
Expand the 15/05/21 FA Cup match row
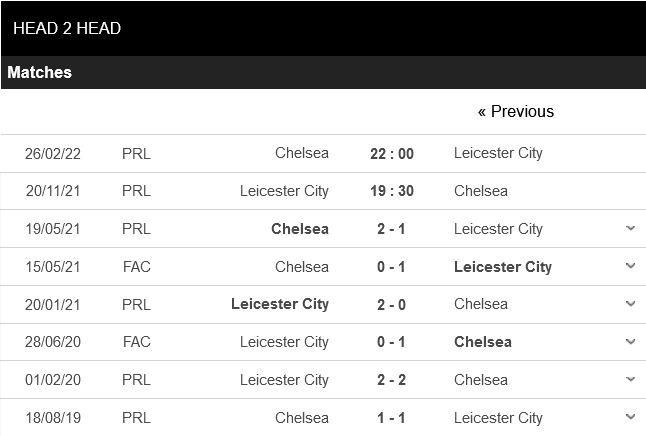tap(630, 267)
